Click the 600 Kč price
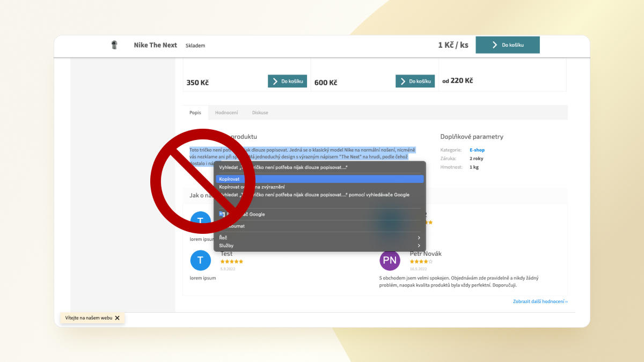Viewport: 644px width, 362px height. click(326, 83)
